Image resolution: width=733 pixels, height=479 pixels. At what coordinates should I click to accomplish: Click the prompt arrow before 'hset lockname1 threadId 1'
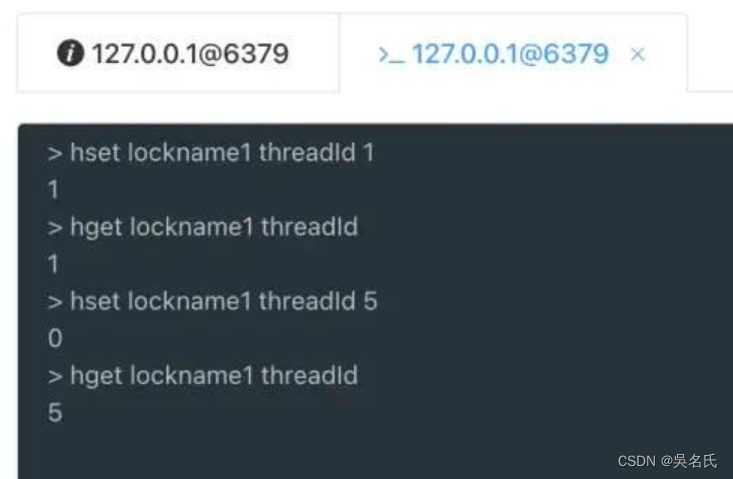pyautogui.click(x=55, y=154)
